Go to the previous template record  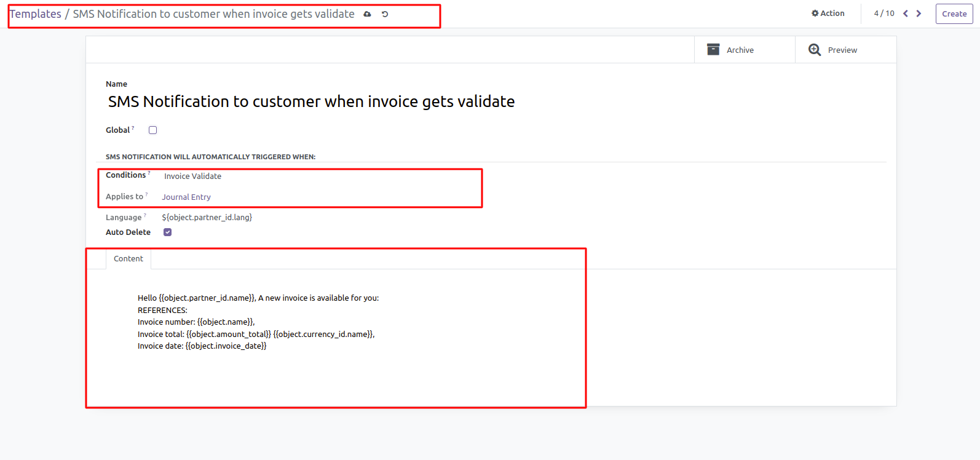click(905, 14)
